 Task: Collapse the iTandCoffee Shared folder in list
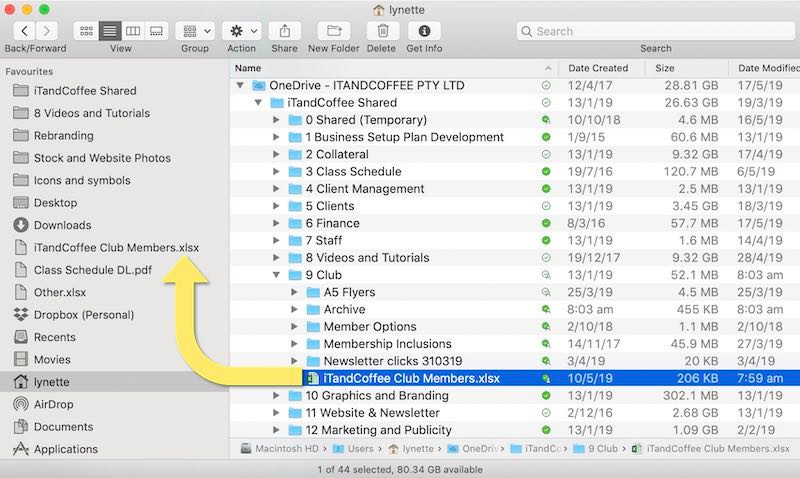(x=258, y=103)
